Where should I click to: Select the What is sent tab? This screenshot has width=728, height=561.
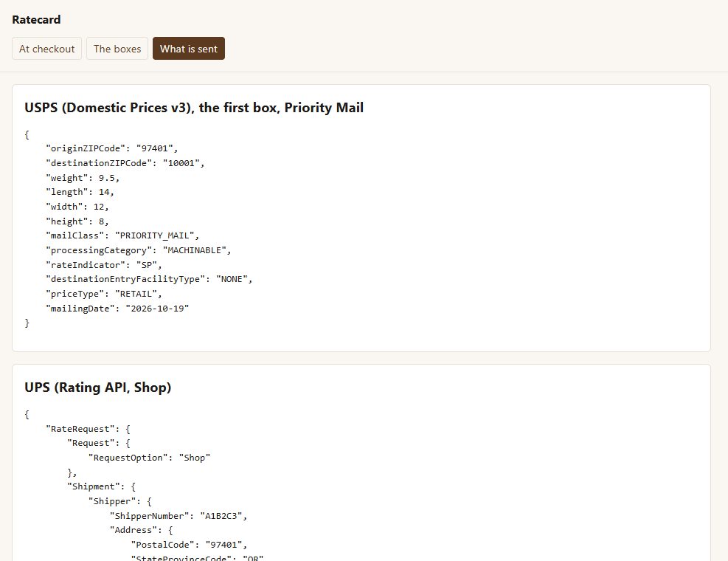click(189, 49)
